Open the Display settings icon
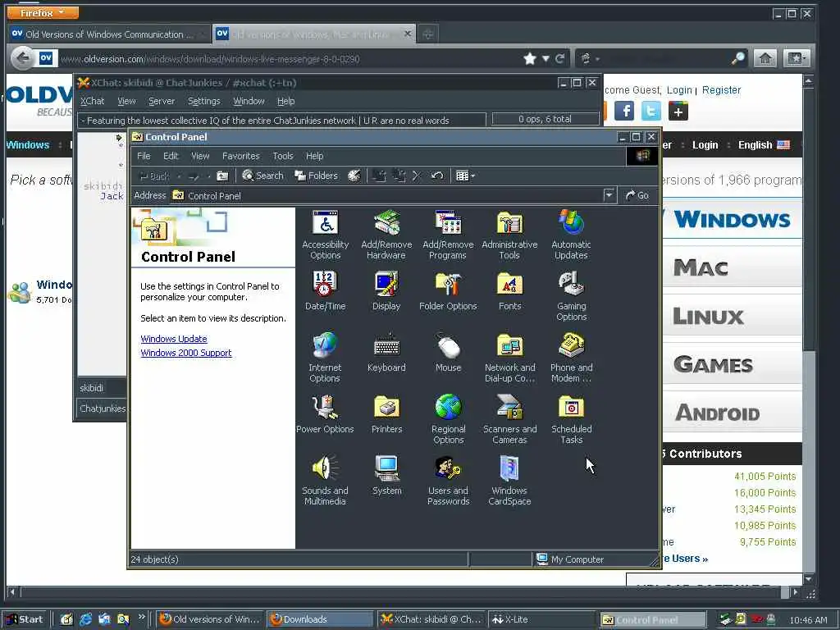 [x=386, y=291]
